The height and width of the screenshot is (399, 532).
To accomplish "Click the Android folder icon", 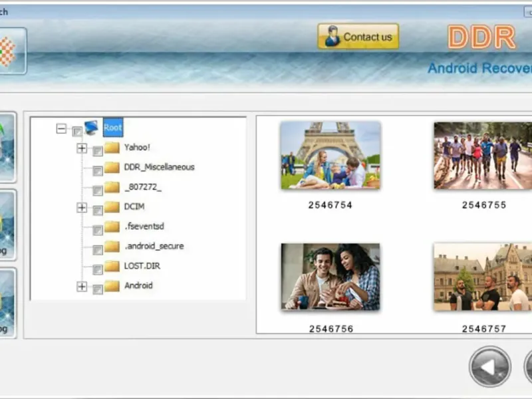I will coord(112,286).
